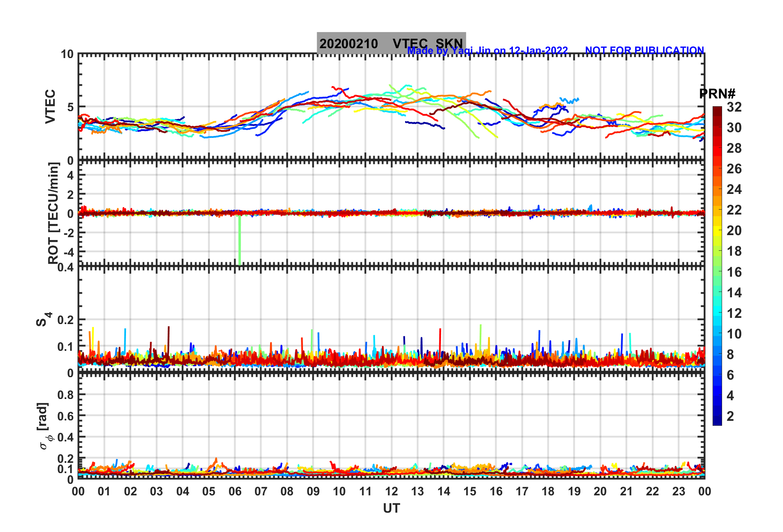Click the 'Made by Yaqi Jin on 12-Jan-2022' text
This screenshot has height=532, width=783.
click(x=487, y=51)
